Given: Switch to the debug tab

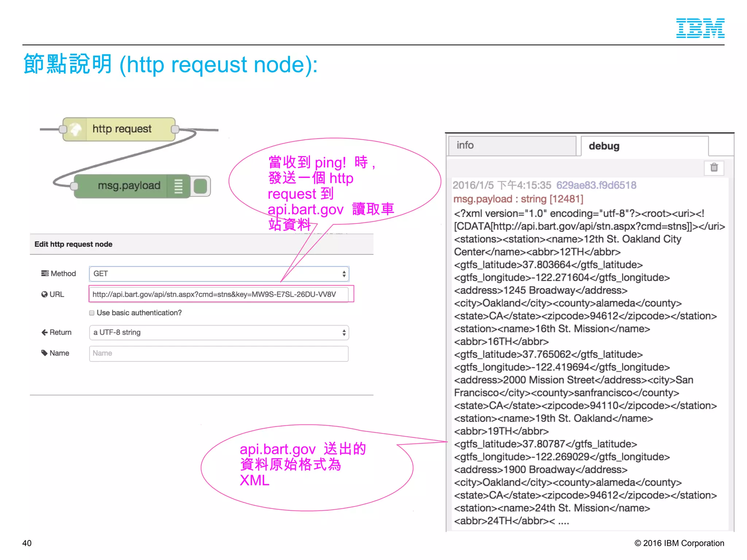Looking at the screenshot, I should point(645,146).
